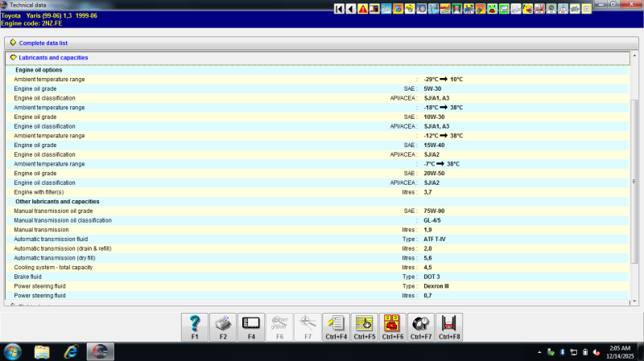Expand the Complete data list section
Screen dimensions: 644x361
[x=13, y=43]
